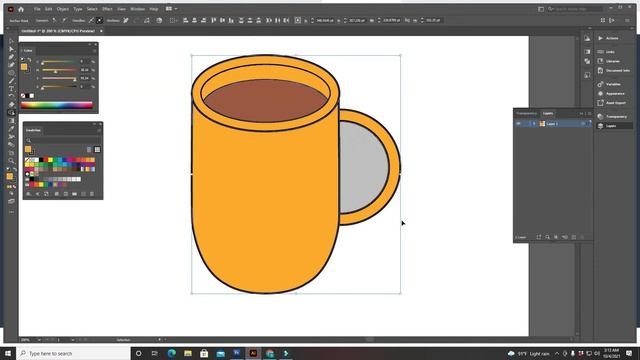Open the workspace arrangement dropdown in menu bar
640x360 pixels.
pos(171,9)
